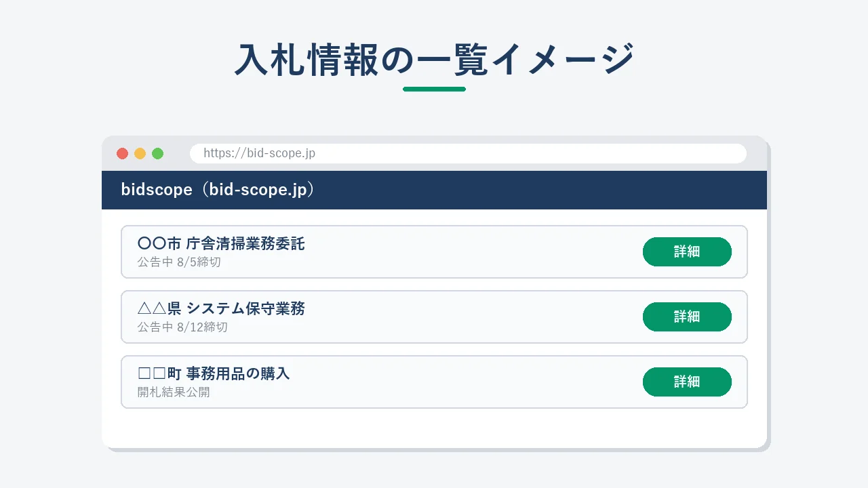Image resolution: width=868 pixels, height=488 pixels.
Task: Click the 公告中 8/5締切 status text
Action: [x=179, y=262]
